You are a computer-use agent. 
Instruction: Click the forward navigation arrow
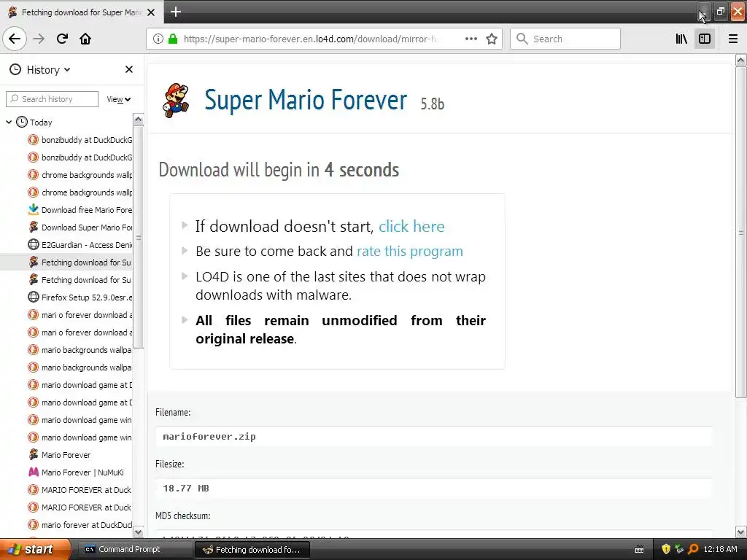(x=39, y=39)
